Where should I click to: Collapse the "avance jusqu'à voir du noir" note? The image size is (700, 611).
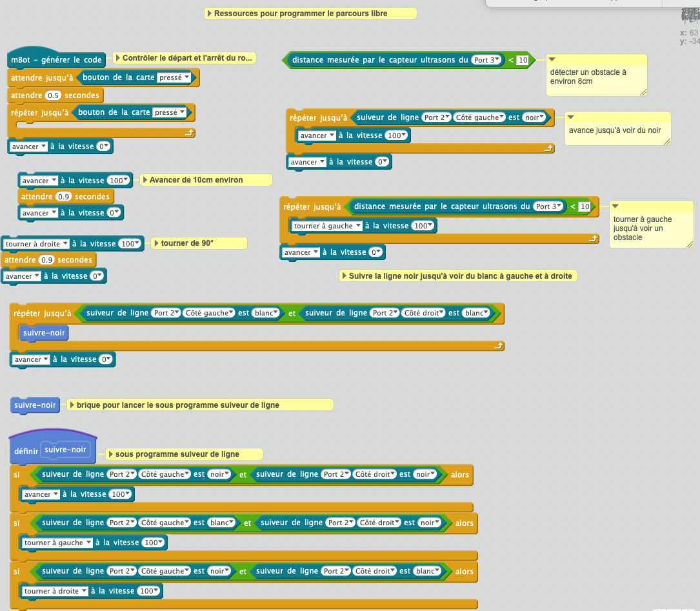570,117
